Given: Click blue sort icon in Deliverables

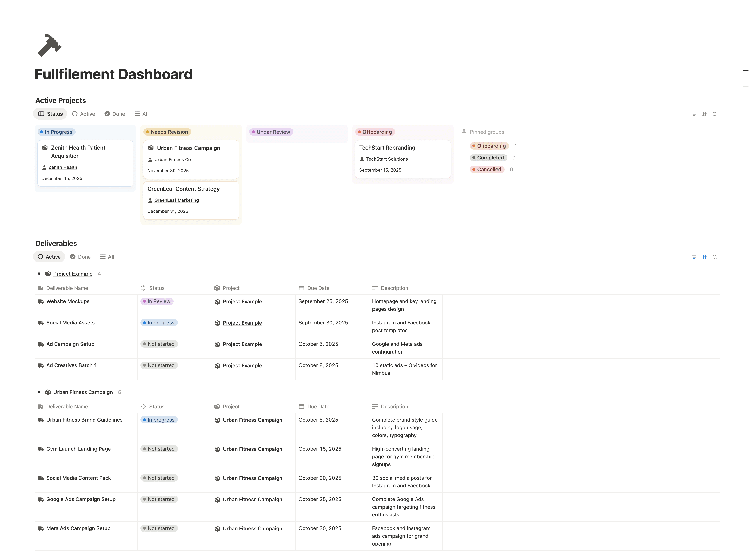Looking at the screenshot, I should 704,257.
